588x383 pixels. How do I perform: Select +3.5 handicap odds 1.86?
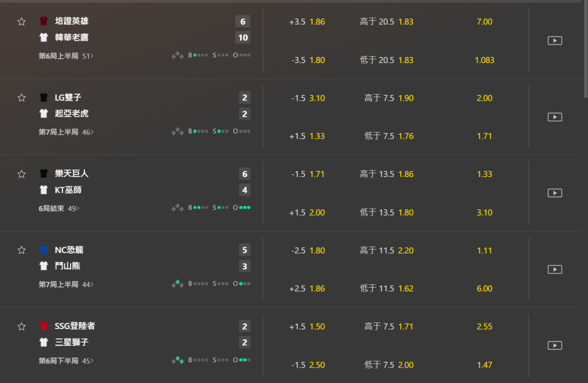(x=307, y=22)
